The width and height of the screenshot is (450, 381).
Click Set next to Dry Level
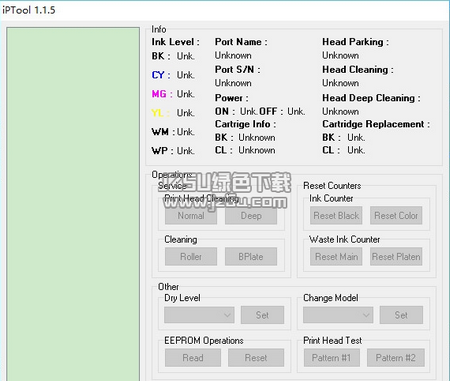262,315
